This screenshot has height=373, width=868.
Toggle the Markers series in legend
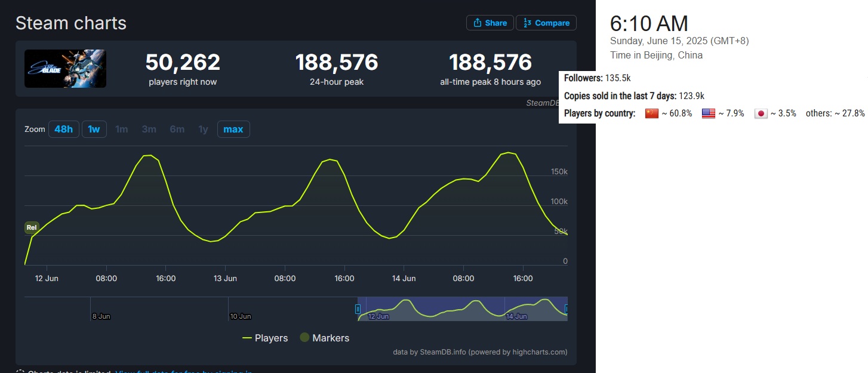(324, 338)
